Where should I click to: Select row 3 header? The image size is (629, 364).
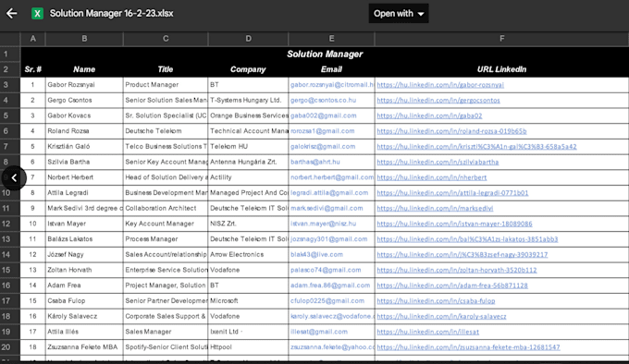(9, 85)
